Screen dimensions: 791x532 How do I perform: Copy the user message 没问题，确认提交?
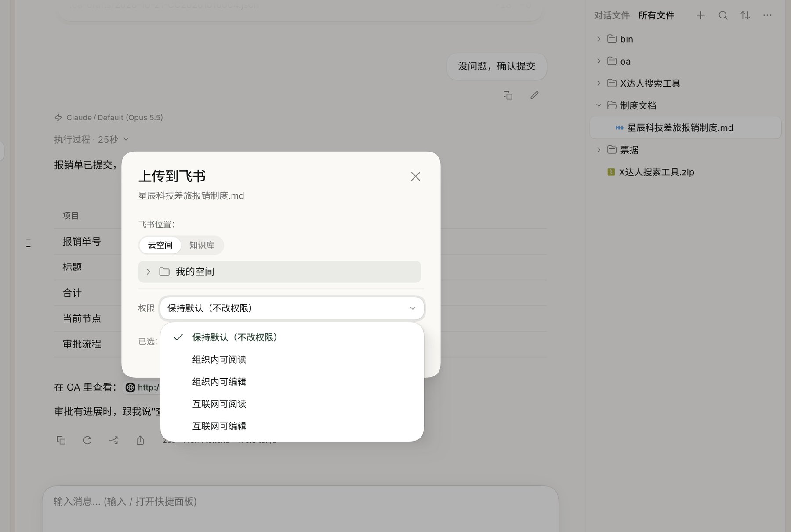pos(508,95)
